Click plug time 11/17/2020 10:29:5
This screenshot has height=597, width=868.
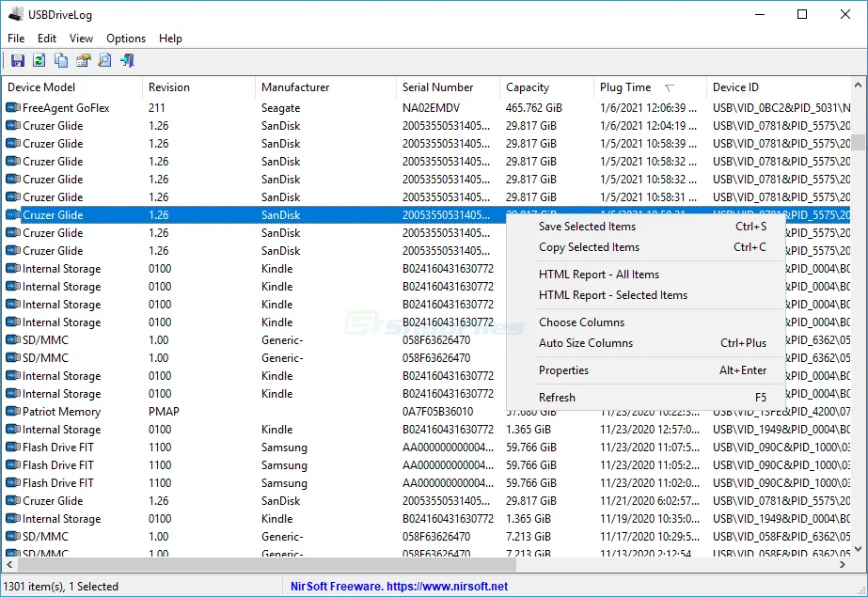(x=650, y=537)
